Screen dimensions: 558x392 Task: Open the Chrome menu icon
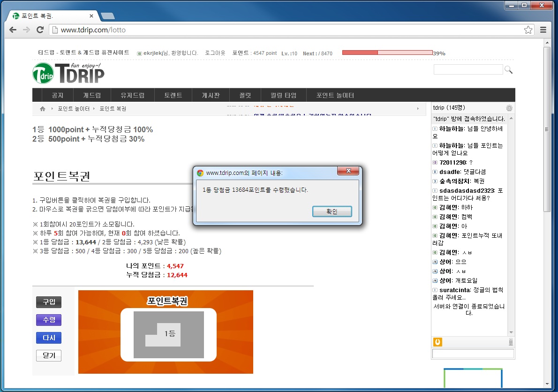point(544,29)
